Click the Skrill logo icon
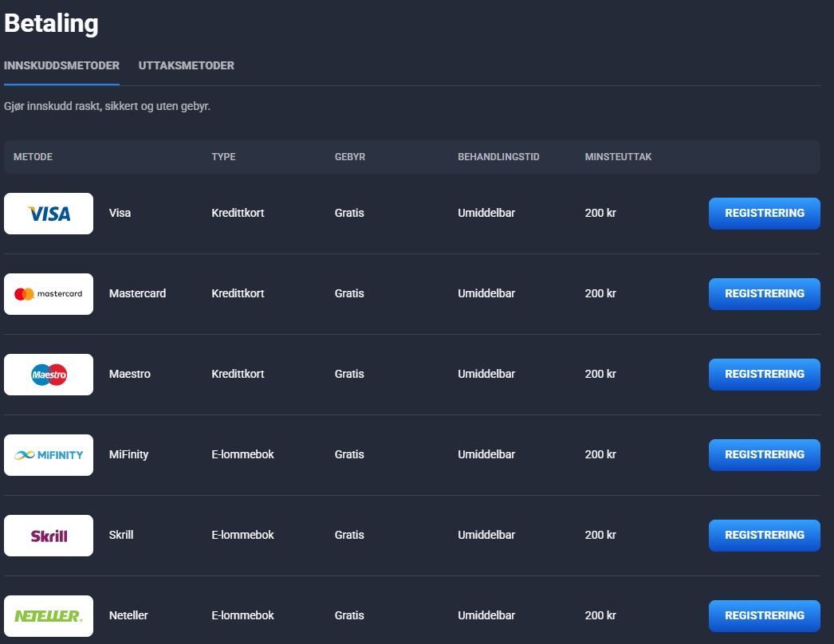834x644 pixels. pyautogui.click(x=49, y=536)
